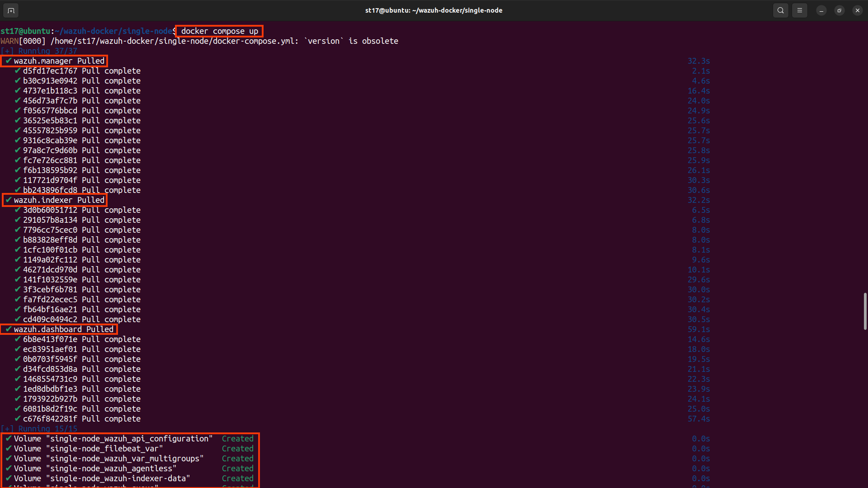Click the WARN version is obsolete line
Screen dimensions: 868x488
pyautogui.click(x=199, y=41)
